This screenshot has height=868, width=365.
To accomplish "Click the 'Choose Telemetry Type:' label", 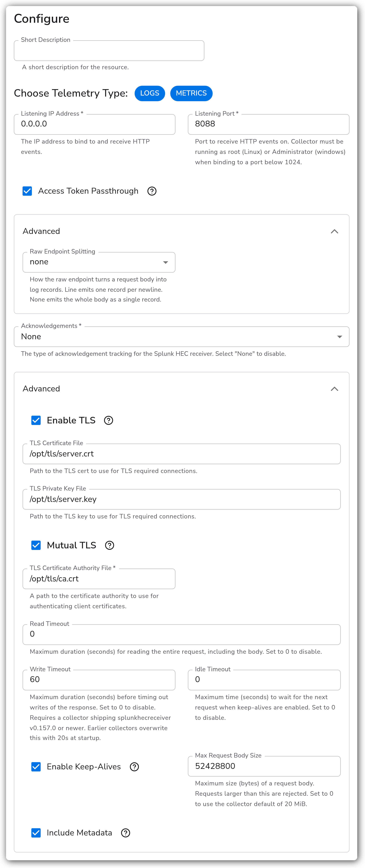I will point(71,93).
